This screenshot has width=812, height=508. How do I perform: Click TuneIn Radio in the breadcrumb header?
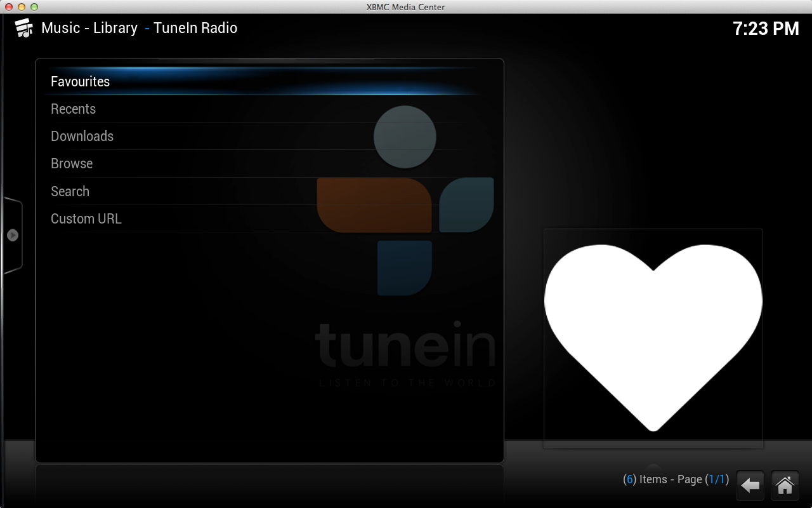tap(195, 28)
